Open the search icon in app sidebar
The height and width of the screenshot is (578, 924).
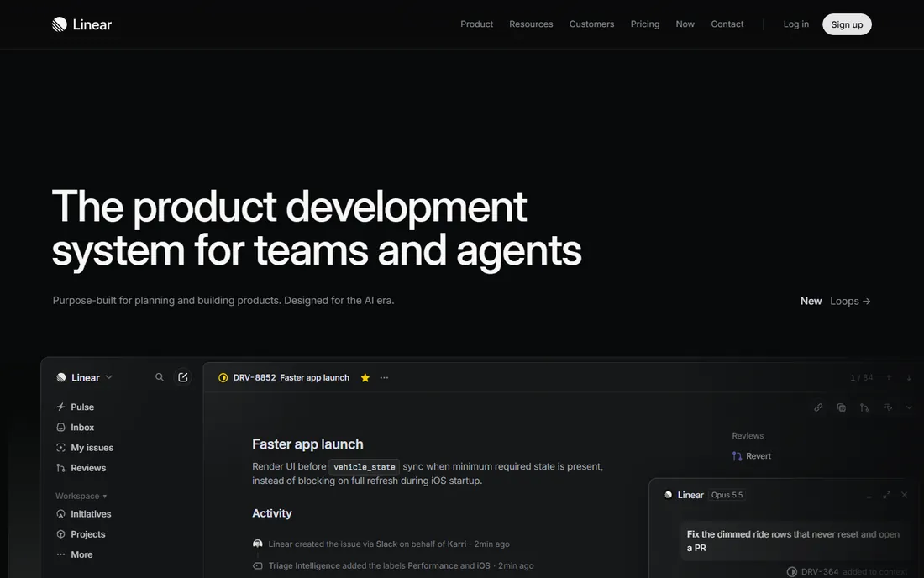tap(160, 377)
